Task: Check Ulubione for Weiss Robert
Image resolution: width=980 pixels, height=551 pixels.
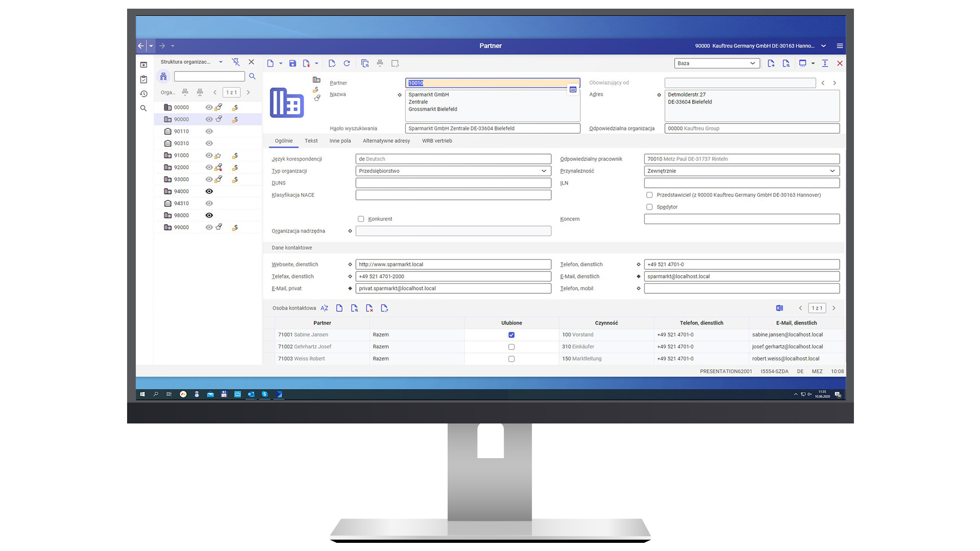Action: pos(511,359)
